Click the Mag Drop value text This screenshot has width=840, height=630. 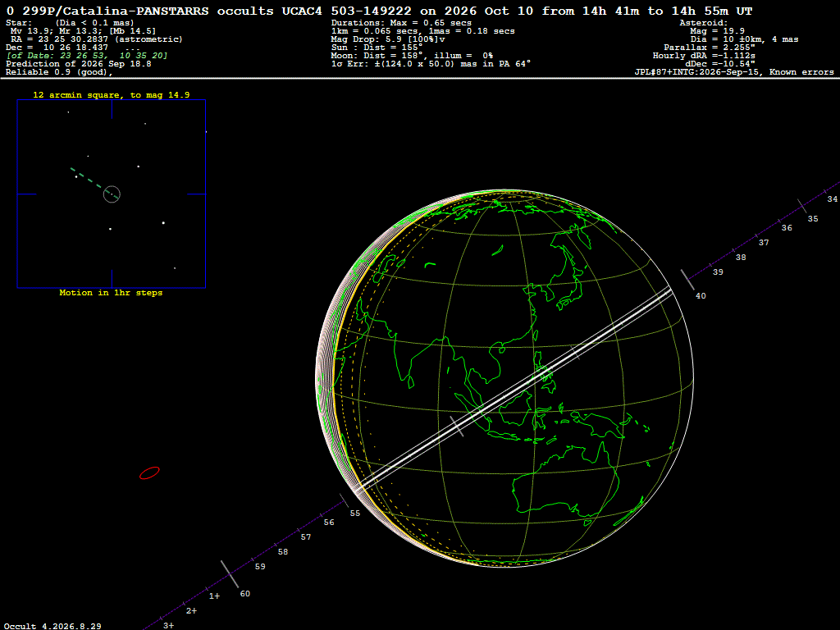click(388, 39)
